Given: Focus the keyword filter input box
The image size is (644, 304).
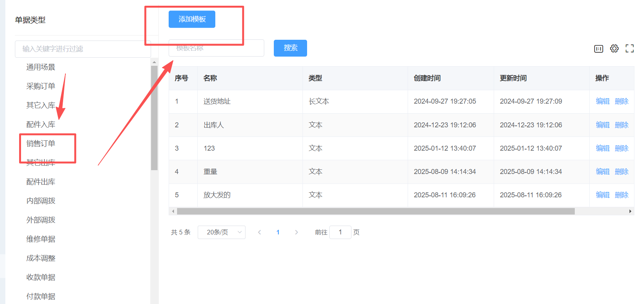Looking at the screenshot, I should (83, 49).
